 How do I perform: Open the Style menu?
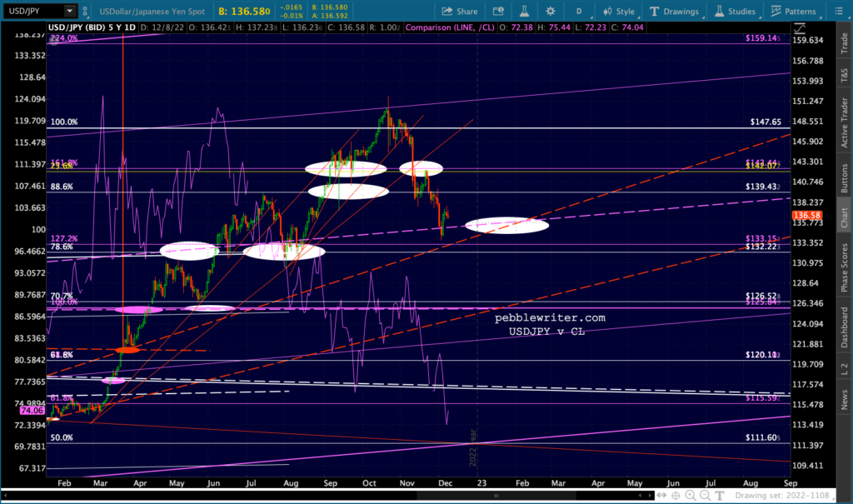point(618,11)
